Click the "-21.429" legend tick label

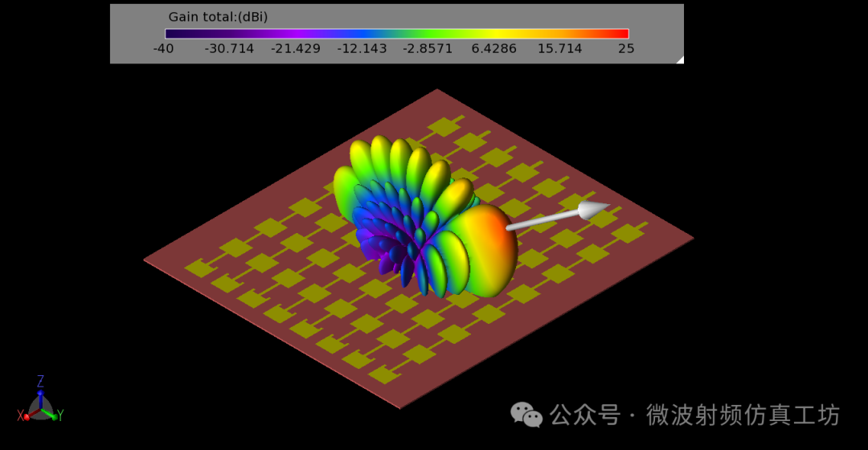(296, 49)
